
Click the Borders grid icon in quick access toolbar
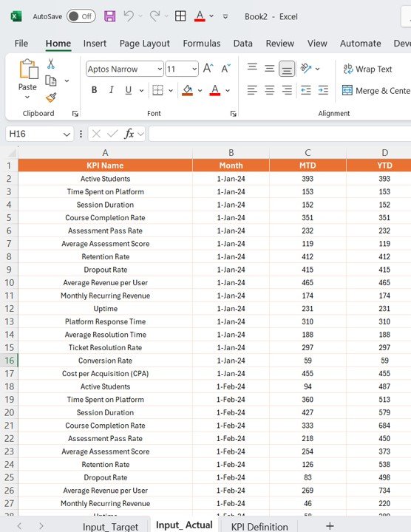[x=180, y=16]
